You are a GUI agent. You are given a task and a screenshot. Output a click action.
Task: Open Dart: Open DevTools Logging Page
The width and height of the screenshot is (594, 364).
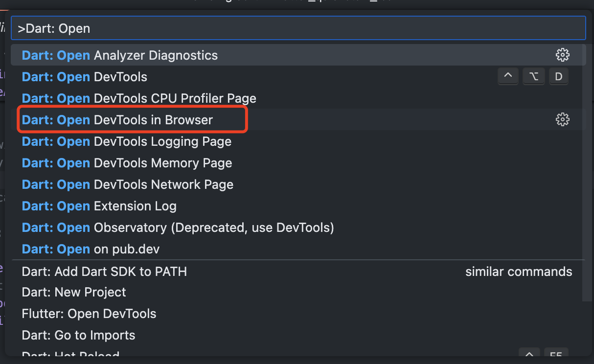coord(298,141)
